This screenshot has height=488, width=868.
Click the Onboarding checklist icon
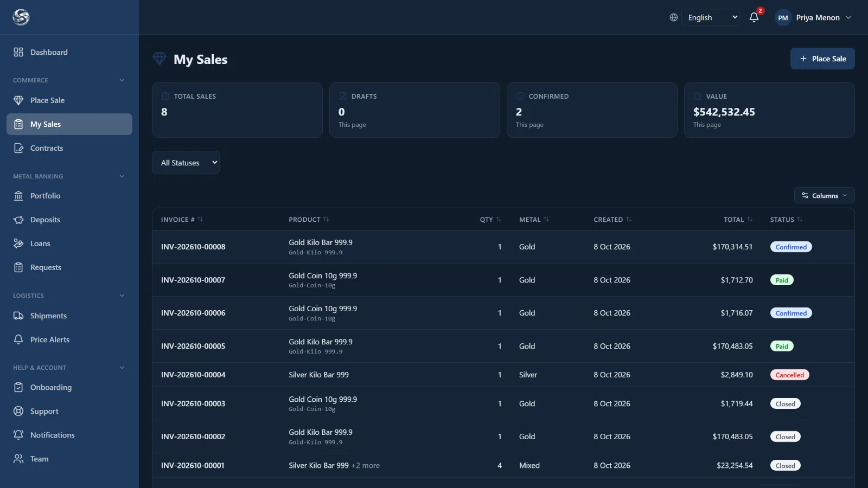[x=18, y=387]
